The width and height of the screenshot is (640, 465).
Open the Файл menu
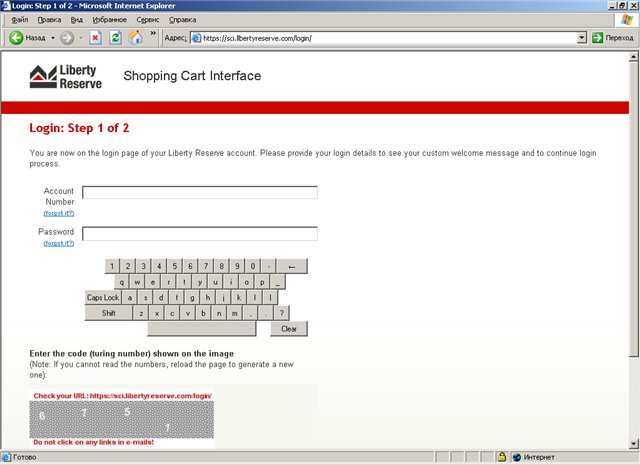(19, 19)
